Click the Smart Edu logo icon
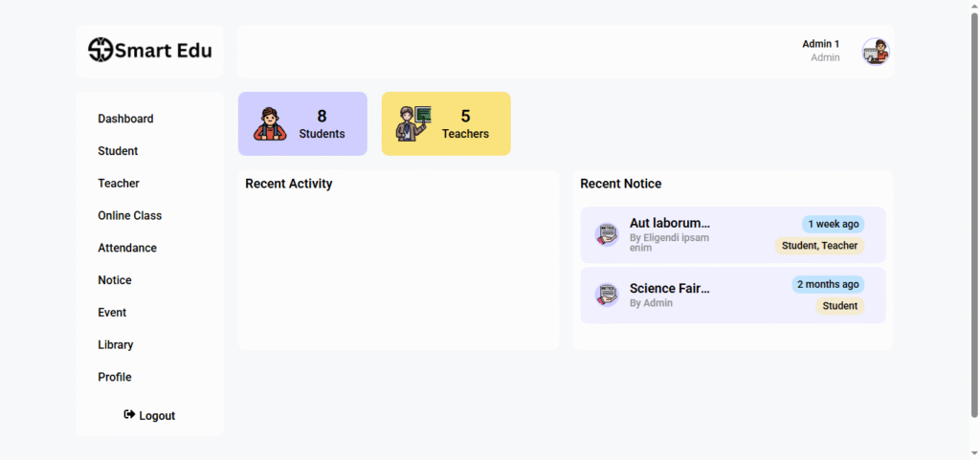This screenshot has width=980, height=460. 100,50
